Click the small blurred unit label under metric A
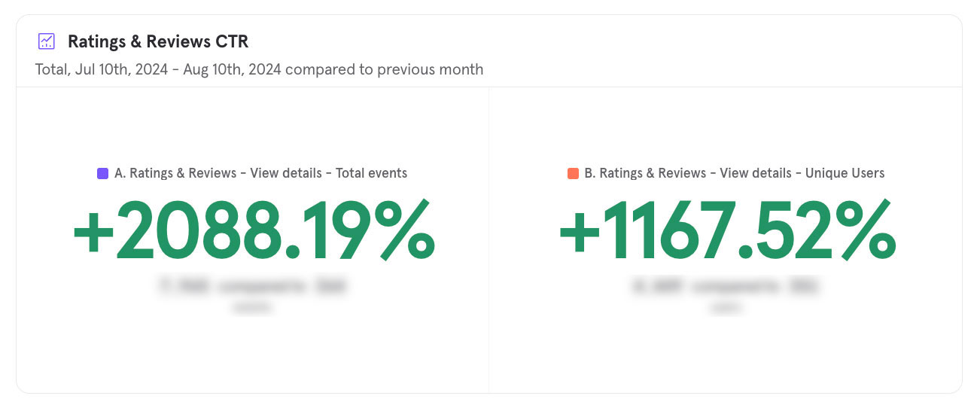 coord(253,307)
